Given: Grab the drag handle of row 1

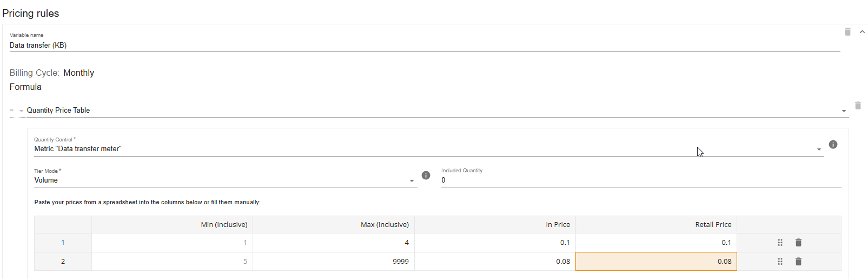Looking at the screenshot, I should point(780,243).
